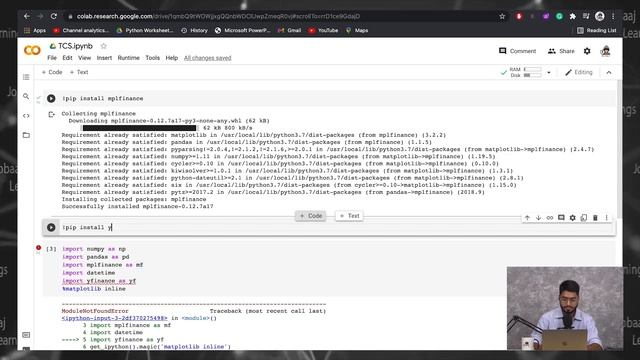Click the RAM usage bar

pyautogui.click(x=533, y=69)
